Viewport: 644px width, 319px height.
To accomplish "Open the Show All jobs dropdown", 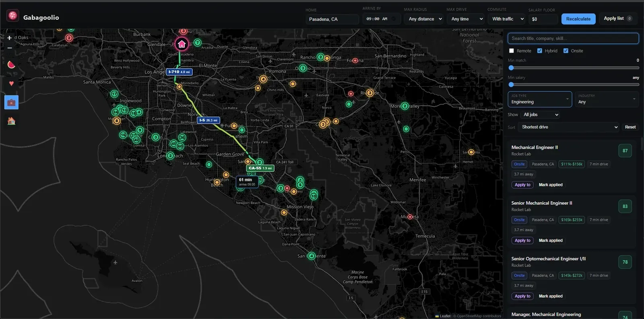I will coord(541,115).
